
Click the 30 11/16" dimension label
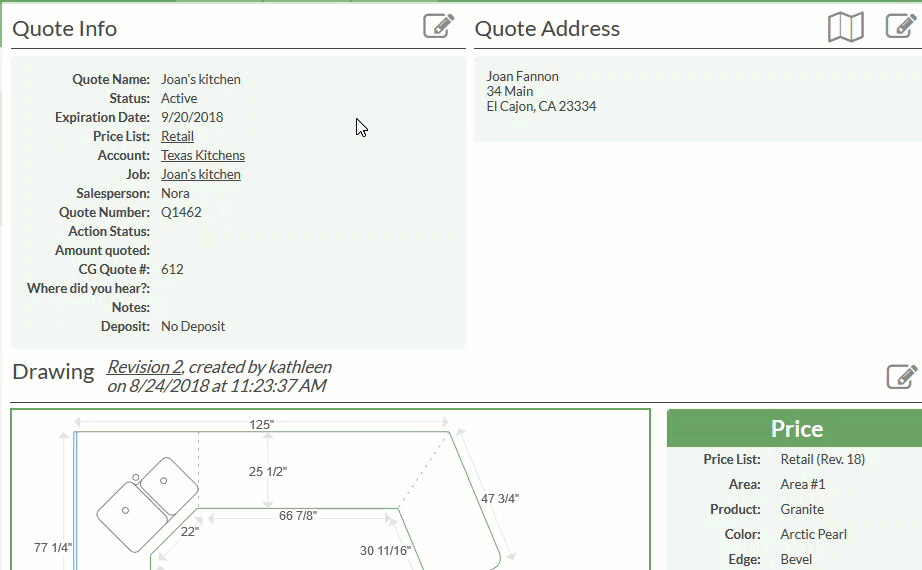(385, 551)
